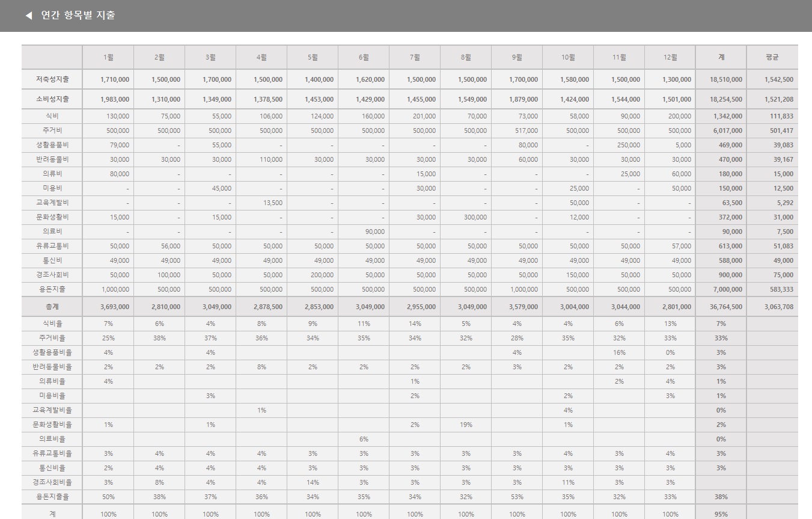
Task: Select the 8월 문화생활비율 cell 19%
Action: pyautogui.click(x=466, y=425)
